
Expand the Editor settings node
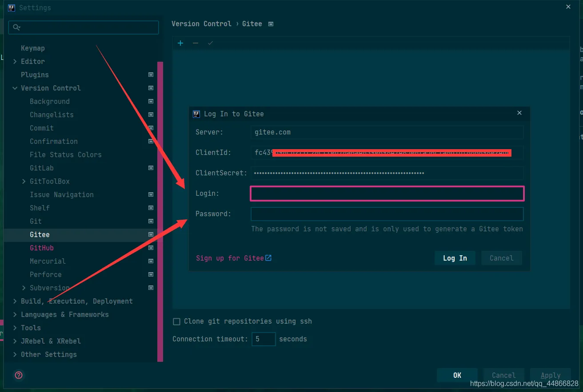(x=15, y=61)
